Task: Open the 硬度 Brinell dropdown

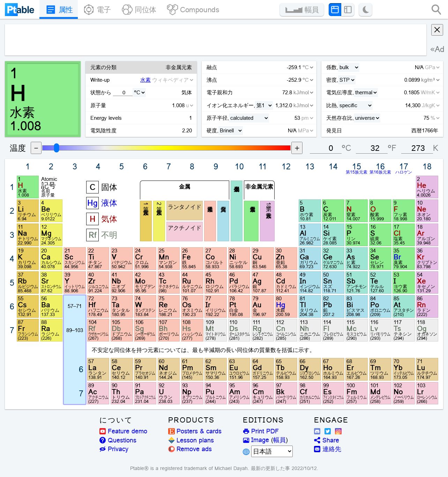Action: 231,131
